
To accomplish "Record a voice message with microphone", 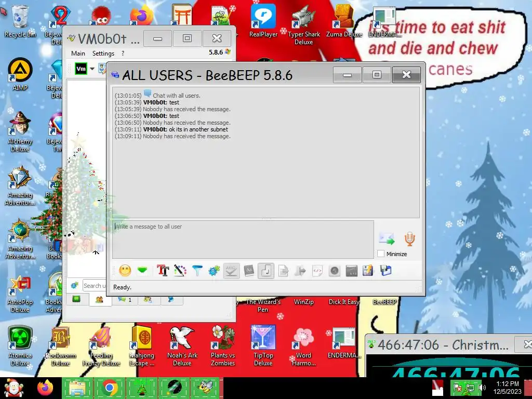I will (410, 238).
